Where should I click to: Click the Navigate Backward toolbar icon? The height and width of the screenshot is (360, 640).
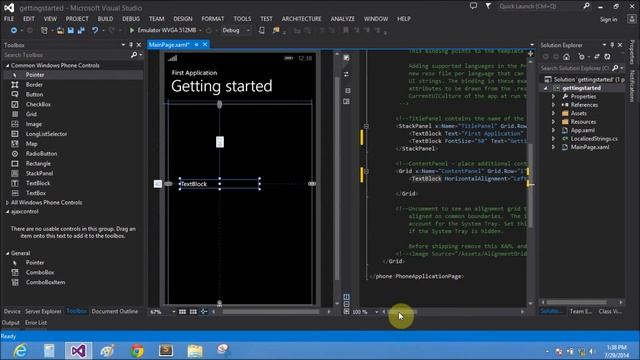pos(13,30)
